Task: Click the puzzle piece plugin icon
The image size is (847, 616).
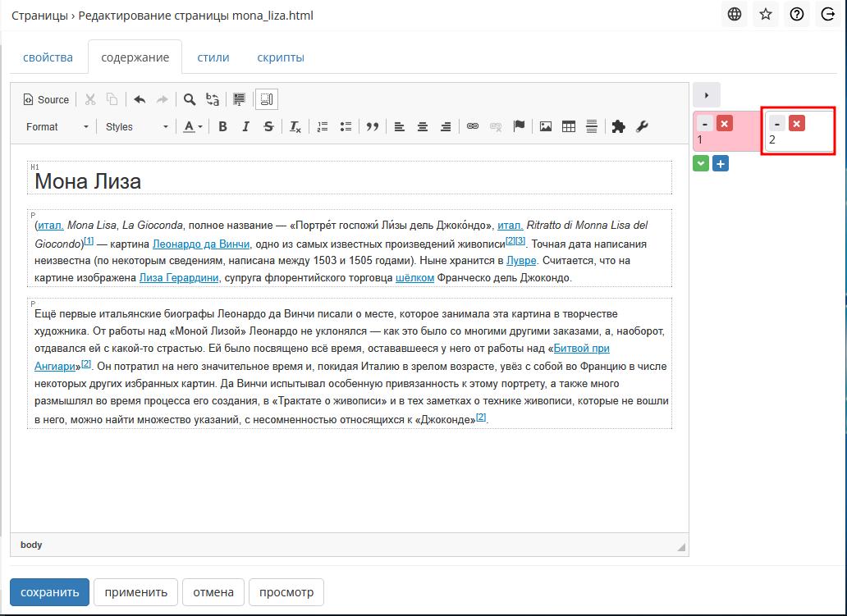Action: tap(619, 126)
